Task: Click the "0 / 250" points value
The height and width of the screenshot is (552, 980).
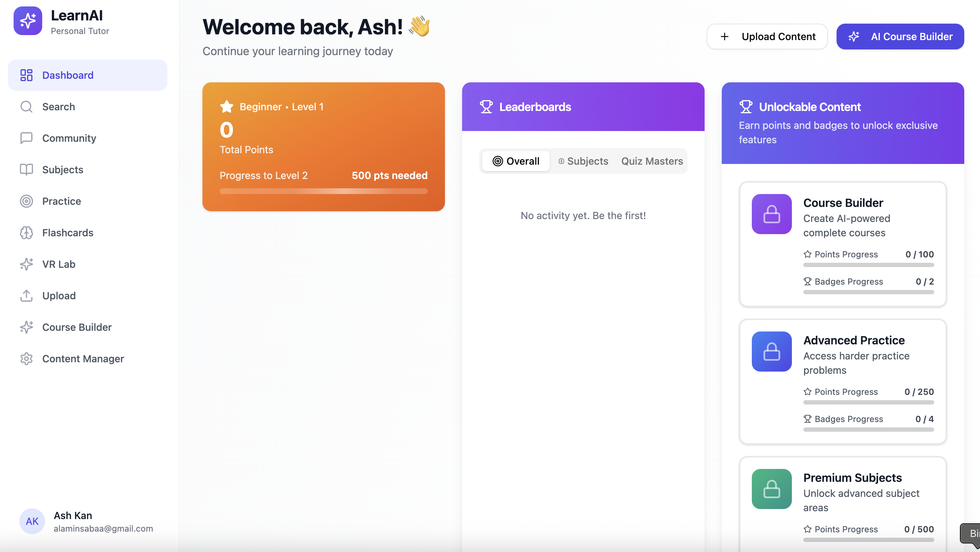Action: 919,392
